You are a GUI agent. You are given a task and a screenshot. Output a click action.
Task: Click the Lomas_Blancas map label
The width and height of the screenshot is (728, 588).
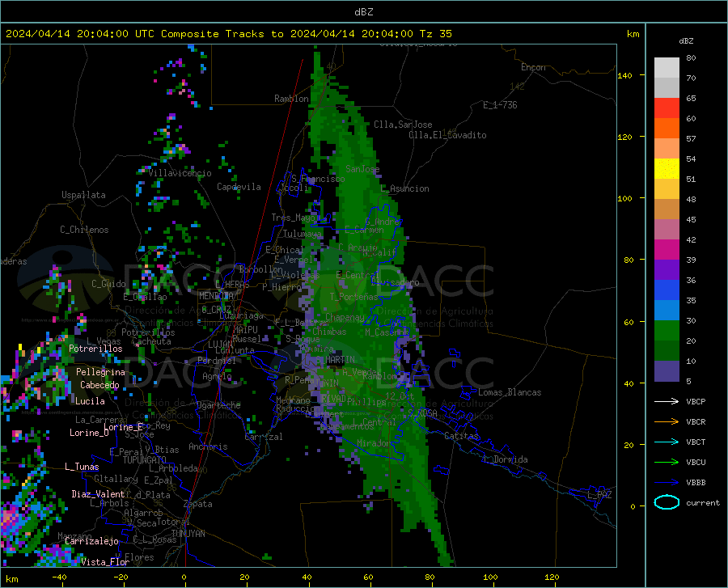click(x=510, y=392)
